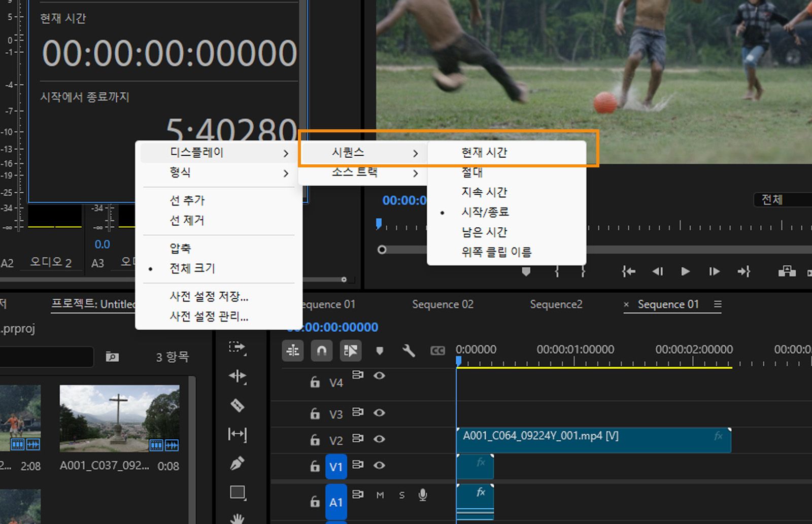
Task: Toggle V1 track targeting button
Action: point(336,467)
